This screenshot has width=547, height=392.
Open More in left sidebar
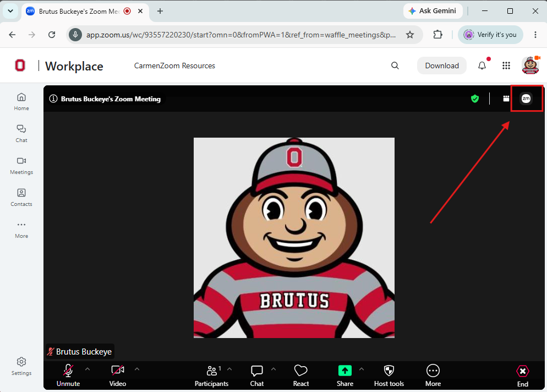(x=21, y=230)
